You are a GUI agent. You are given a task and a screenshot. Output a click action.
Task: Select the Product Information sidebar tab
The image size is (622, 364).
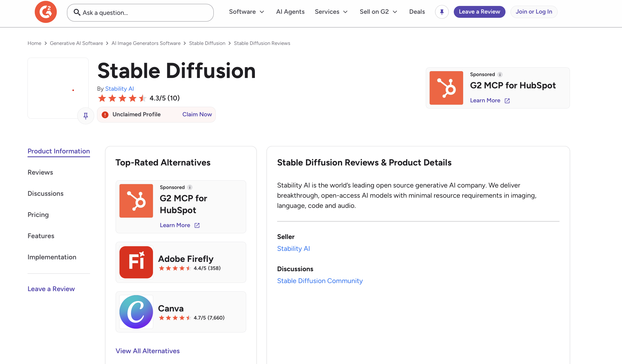point(59,151)
